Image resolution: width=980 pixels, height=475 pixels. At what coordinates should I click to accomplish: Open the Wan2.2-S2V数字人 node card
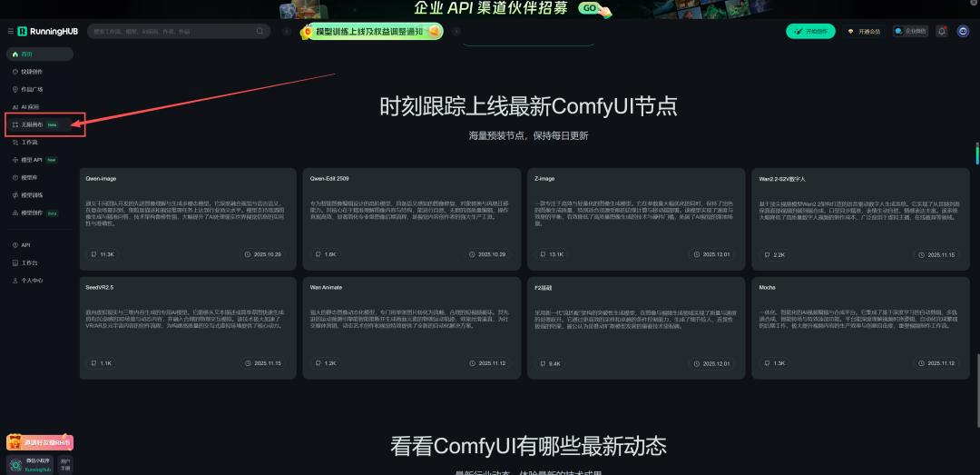pyautogui.click(x=860, y=219)
